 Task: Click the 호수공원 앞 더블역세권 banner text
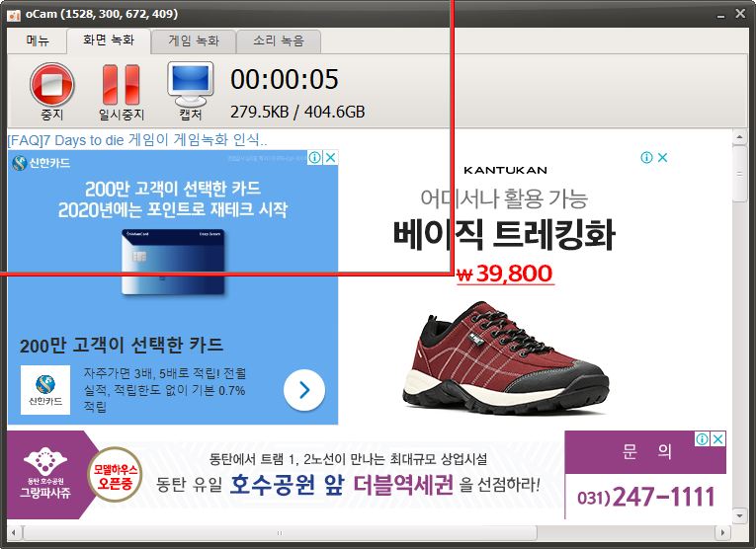click(x=341, y=485)
